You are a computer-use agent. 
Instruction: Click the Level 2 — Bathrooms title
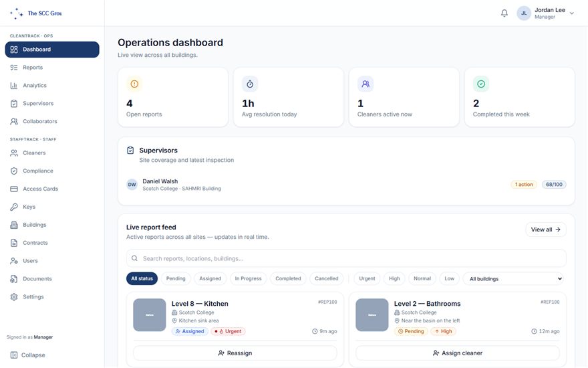427,304
